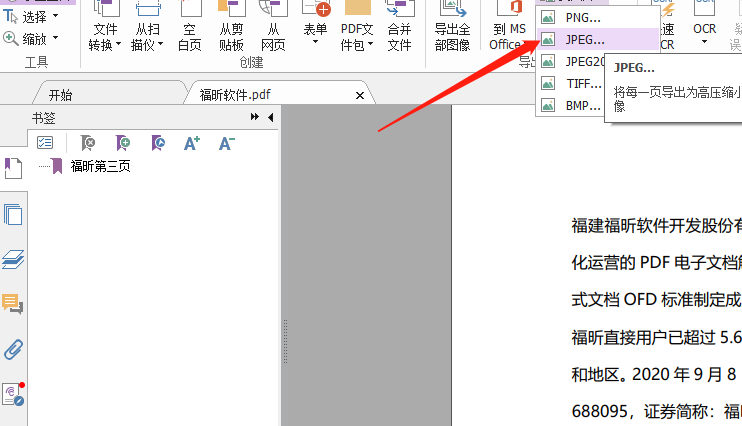Viewport: 742px width, 426px height.
Task: Click the panel resize grip handle
Action: click(285, 341)
